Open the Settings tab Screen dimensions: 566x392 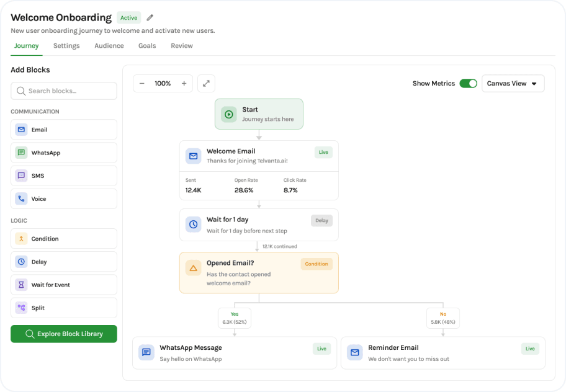click(x=66, y=46)
